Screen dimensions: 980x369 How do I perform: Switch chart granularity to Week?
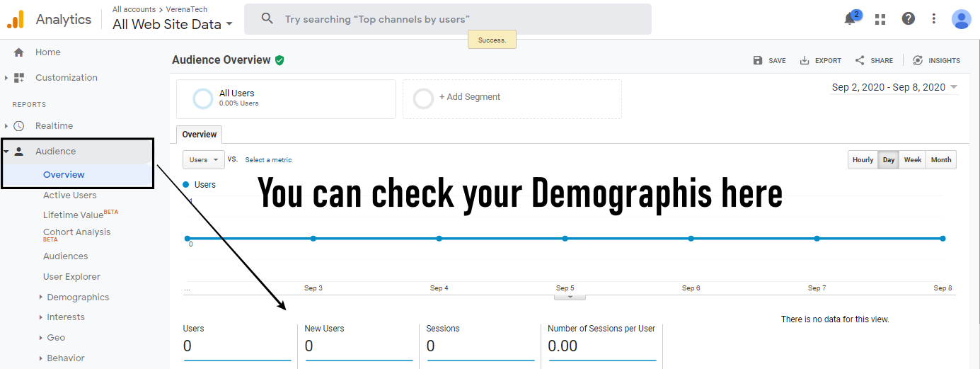click(x=913, y=160)
